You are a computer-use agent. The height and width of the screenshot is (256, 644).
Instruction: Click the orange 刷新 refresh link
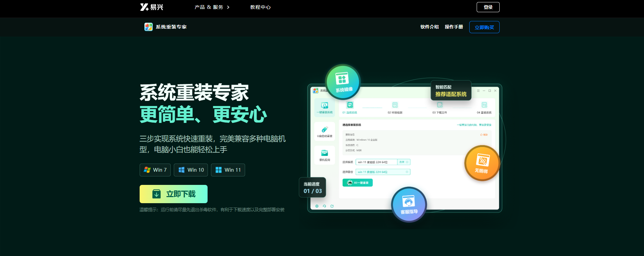(x=484, y=135)
